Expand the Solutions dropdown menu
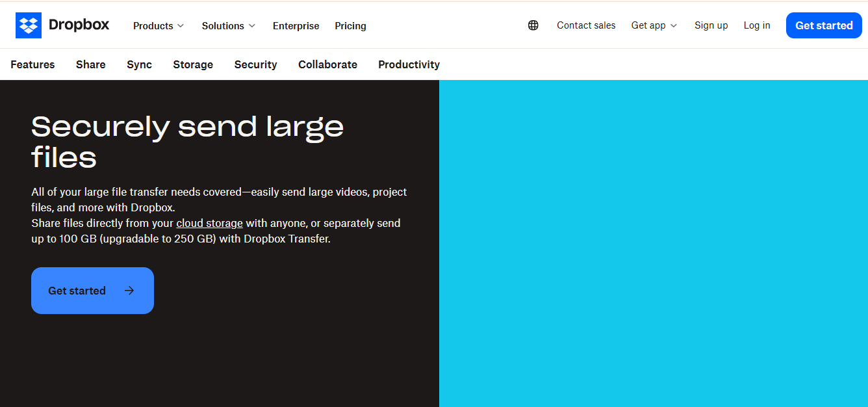 pyautogui.click(x=229, y=26)
